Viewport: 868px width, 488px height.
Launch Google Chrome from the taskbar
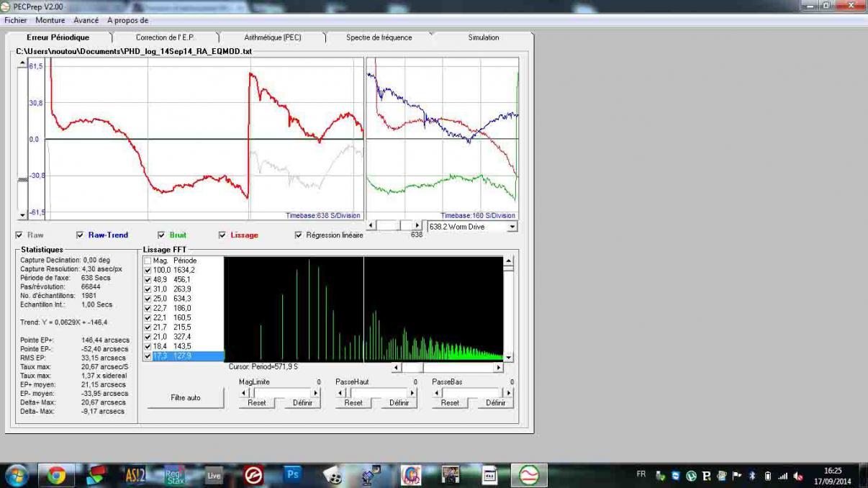[57, 475]
